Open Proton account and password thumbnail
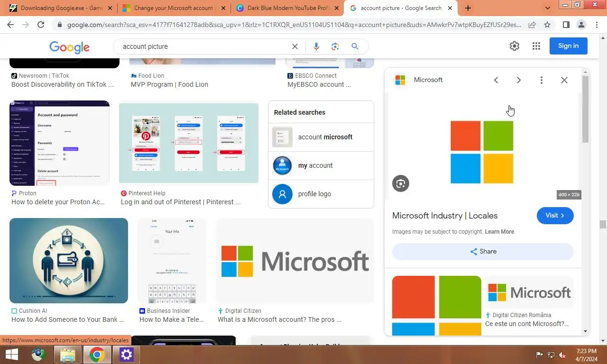607x364 pixels. pos(59,143)
